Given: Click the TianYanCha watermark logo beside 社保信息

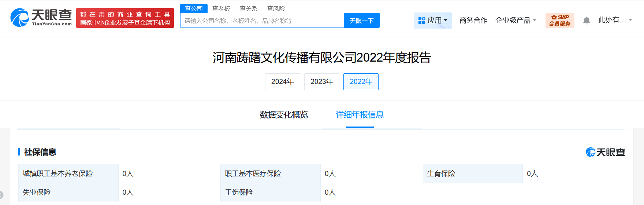Looking at the screenshot, I should pyautogui.click(x=605, y=152).
